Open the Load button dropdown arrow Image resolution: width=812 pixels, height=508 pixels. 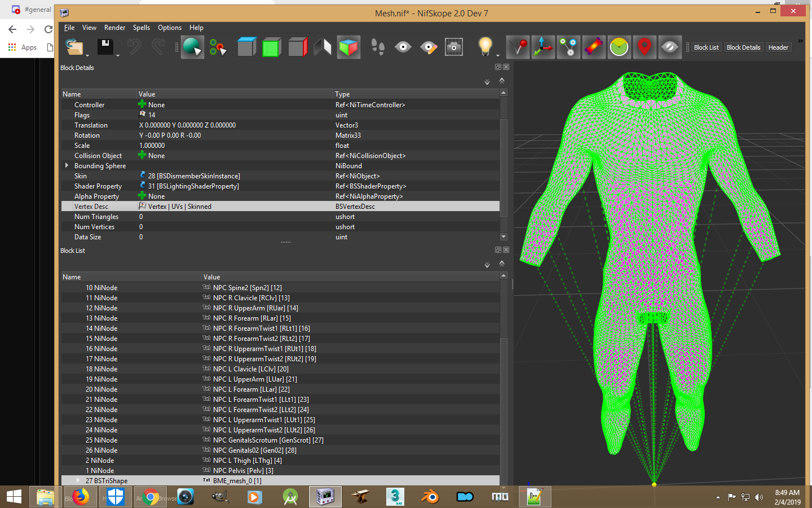[87, 55]
